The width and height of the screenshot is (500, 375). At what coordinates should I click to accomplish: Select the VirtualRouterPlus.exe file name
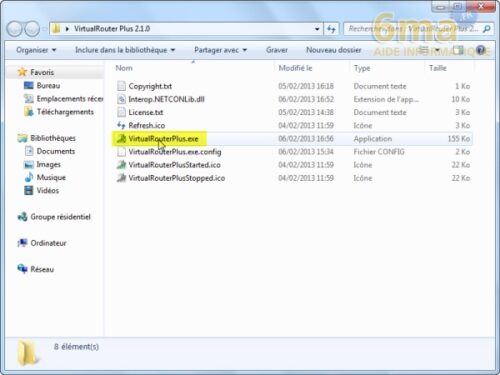[163, 139]
